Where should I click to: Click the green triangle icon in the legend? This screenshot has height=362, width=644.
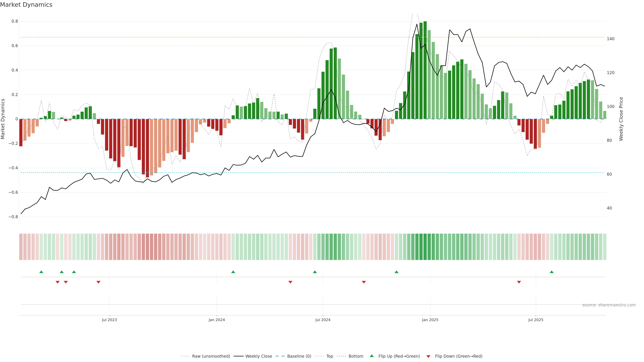[372, 356]
